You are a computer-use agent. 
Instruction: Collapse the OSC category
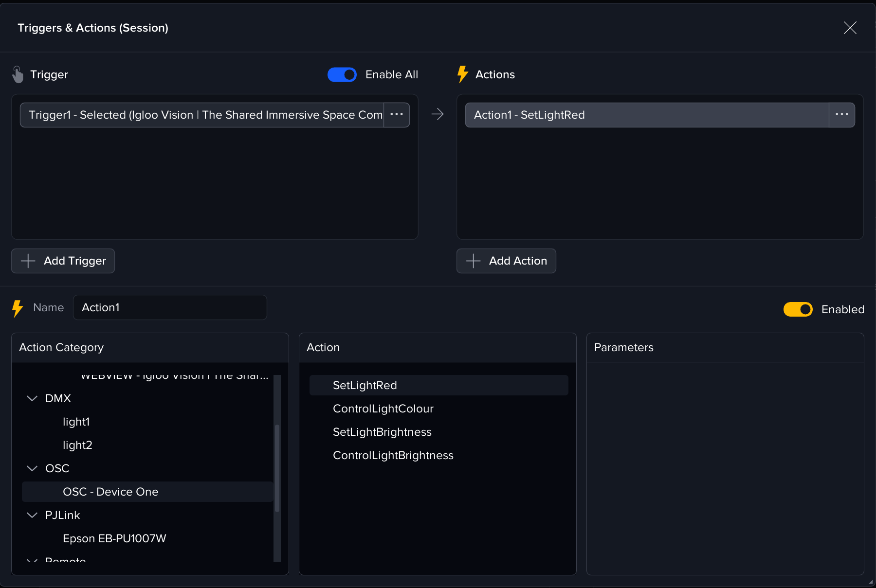[32, 468]
